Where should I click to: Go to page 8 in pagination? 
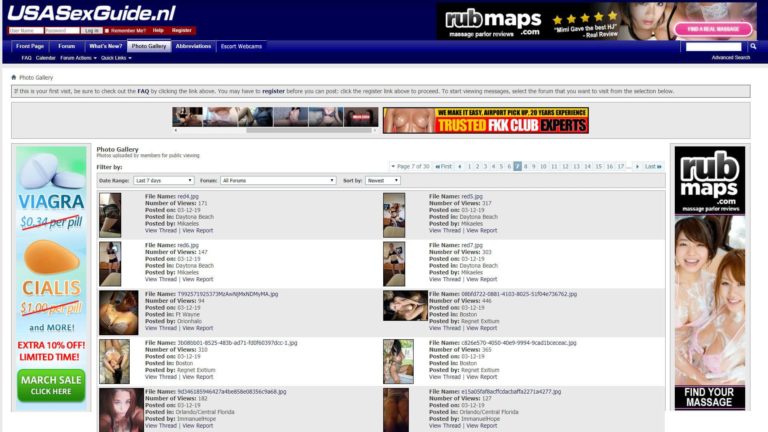click(x=526, y=167)
